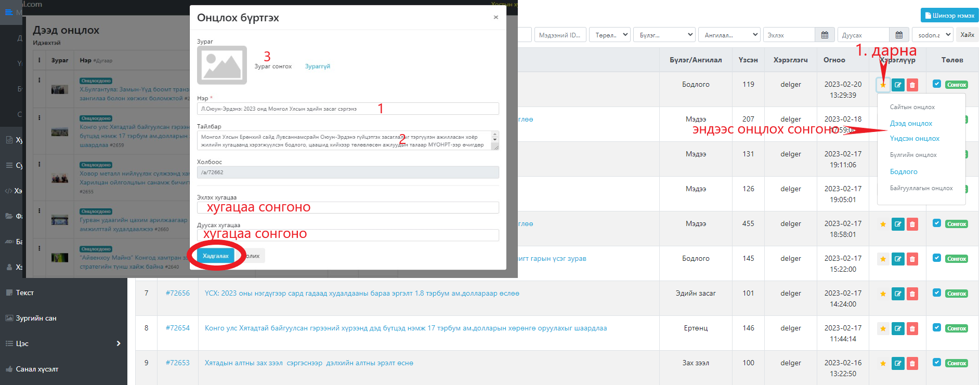Open the Төрөл filter dropdown

click(609, 35)
